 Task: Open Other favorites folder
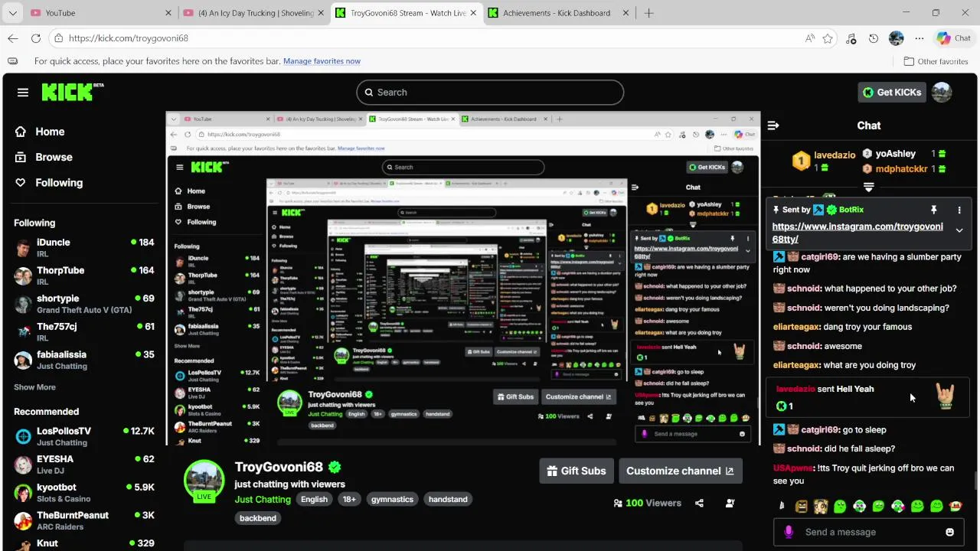[936, 61]
